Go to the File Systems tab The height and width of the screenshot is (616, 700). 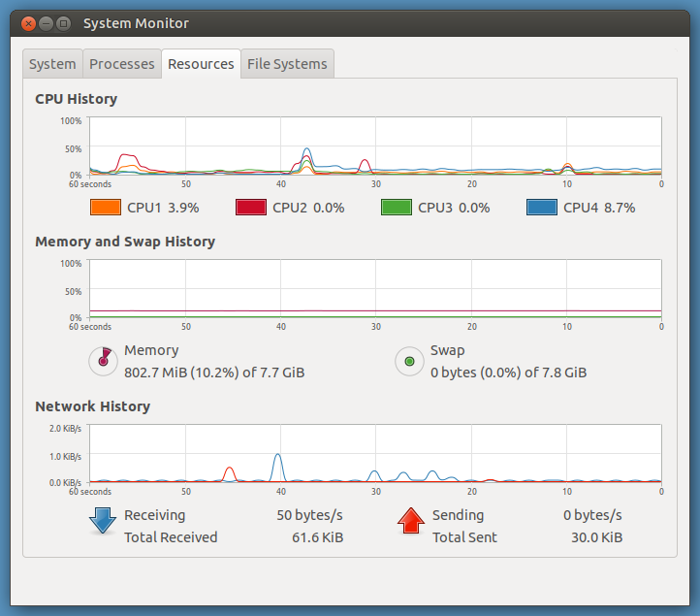[287, 64]
